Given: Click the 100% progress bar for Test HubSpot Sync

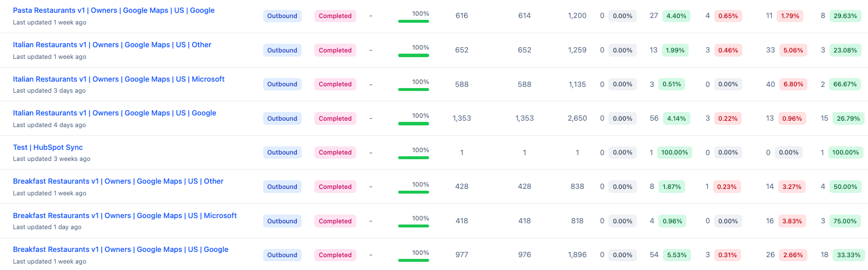Looking at the screenshot, I should (413, 157).
